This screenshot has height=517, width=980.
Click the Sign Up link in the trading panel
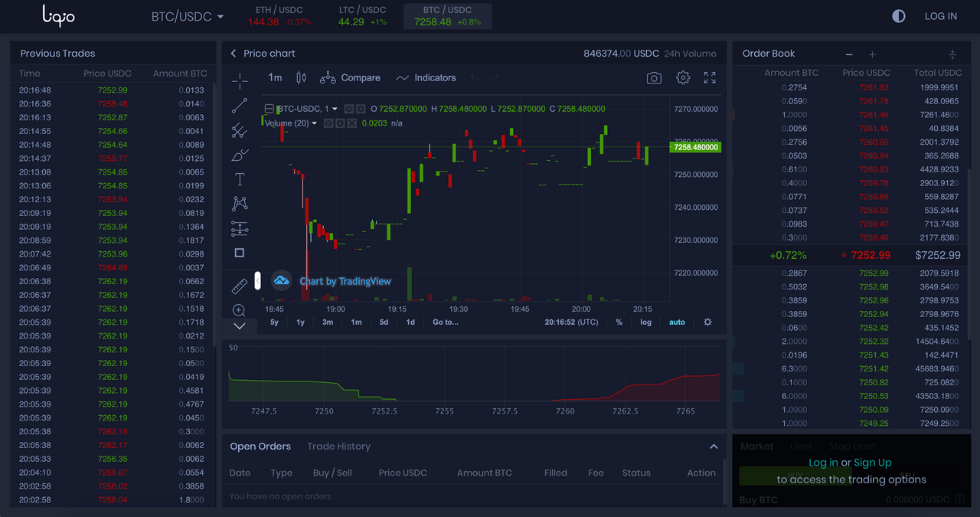(x=873, y=463)
